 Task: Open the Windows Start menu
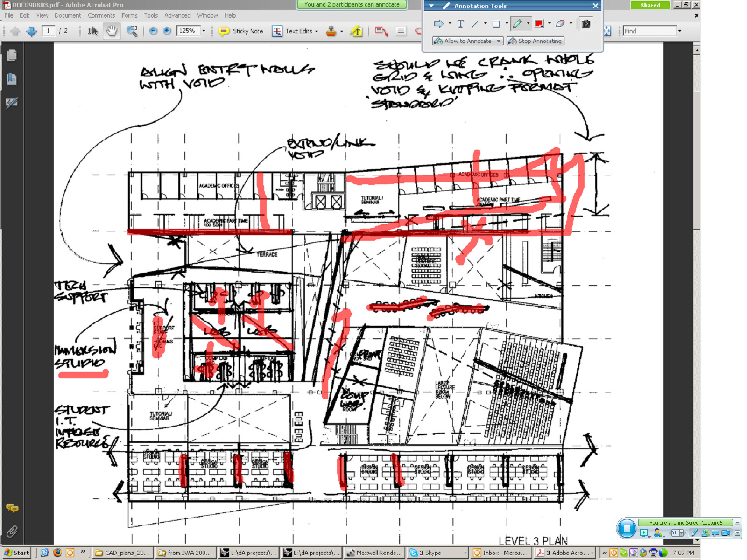tap(17, 553)
